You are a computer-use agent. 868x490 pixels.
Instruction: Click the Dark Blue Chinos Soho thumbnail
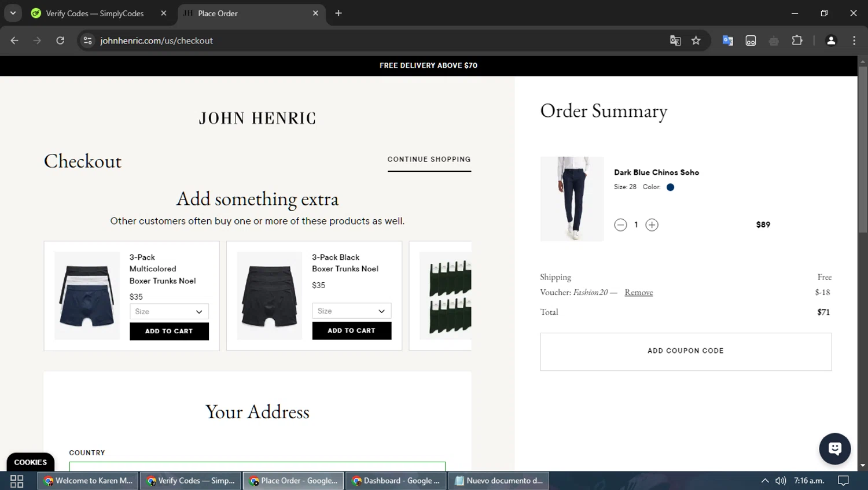[x=572, y=198]
